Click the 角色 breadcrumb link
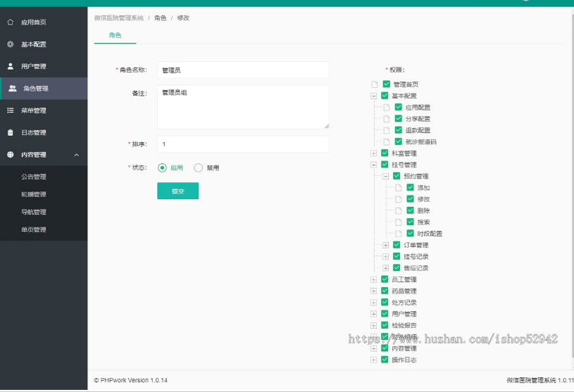 coord(161,18)
